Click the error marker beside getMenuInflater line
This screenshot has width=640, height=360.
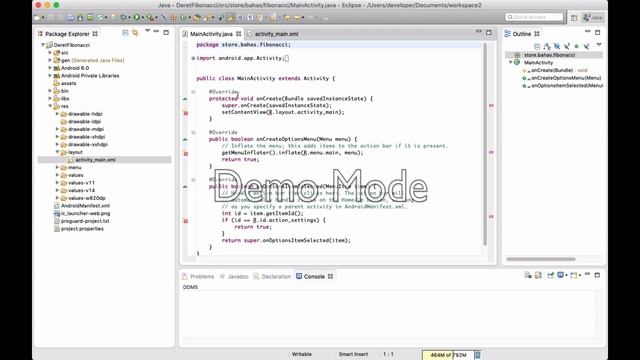click(186, 153)
